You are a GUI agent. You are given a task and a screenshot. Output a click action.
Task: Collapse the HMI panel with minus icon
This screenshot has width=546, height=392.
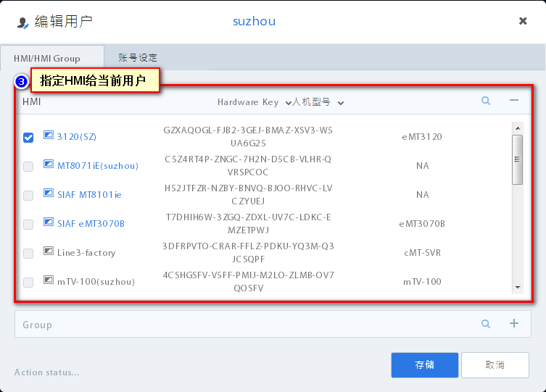[x=513, y=101]
